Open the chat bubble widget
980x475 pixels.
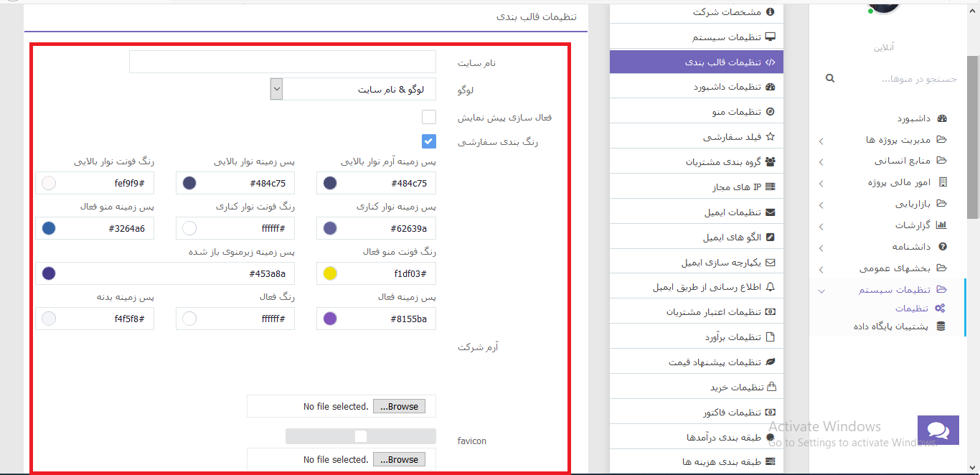pos(938,430)
